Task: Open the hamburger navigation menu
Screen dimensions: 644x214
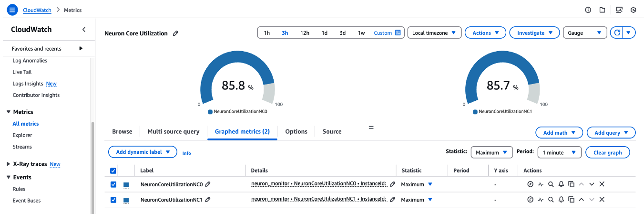Action: point(13,10)
